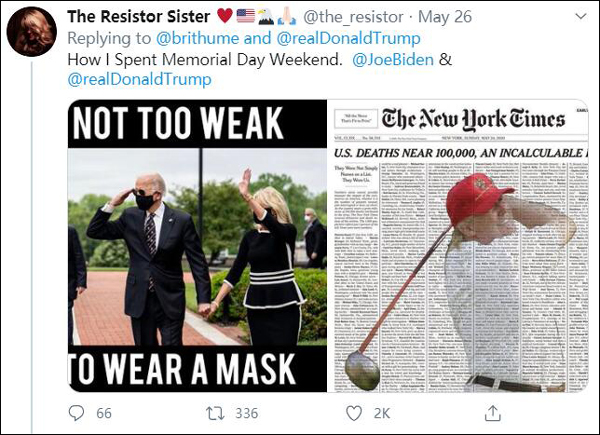The height and width of the screenshot is (435, 600).
Task: Open the @realDonaldTrump mention in tweet body
Action: [139, 79]
